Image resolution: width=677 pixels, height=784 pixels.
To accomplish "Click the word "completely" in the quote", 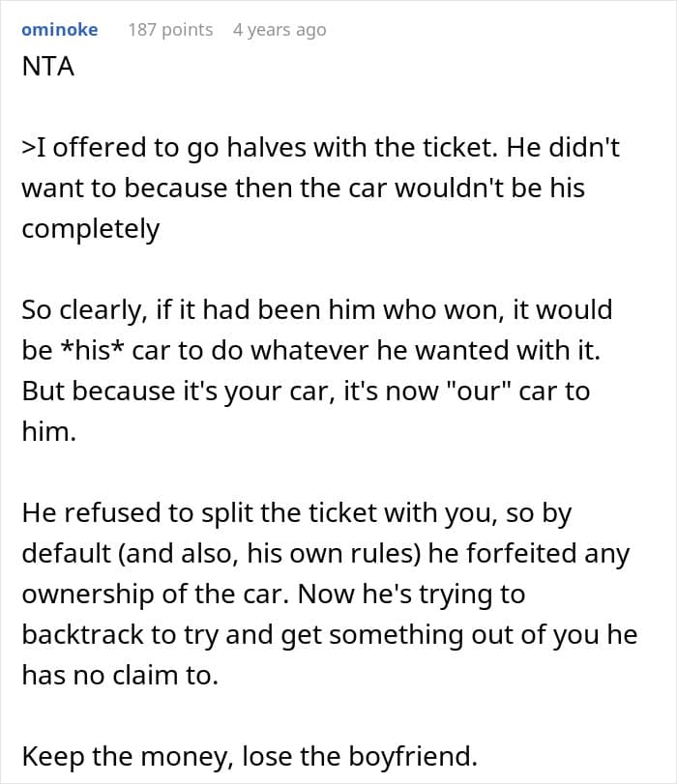I will pyautogui.click(x=91, y=230).
